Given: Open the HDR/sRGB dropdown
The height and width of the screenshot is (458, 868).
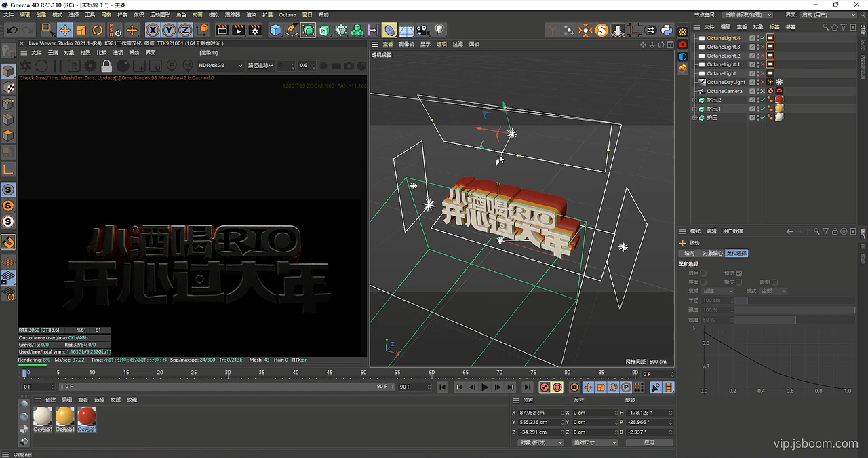Looking at the screenshot, I should [220, 66].
